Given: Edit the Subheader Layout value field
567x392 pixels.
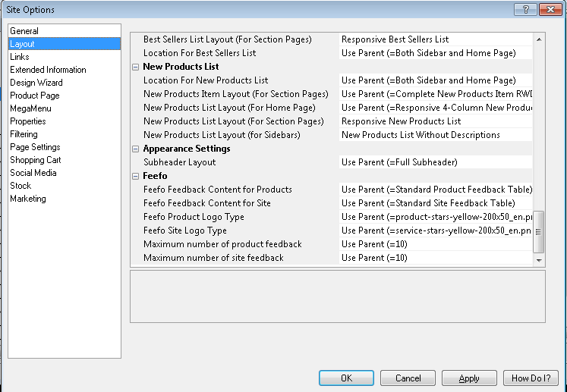Looking at the screenshot, I should [436, 162].
